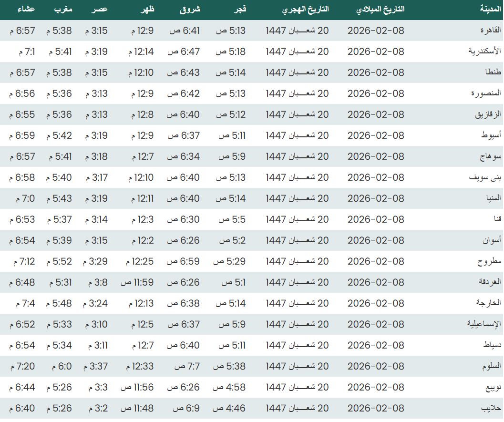Select the الغردقة city cell

click(x=490, y=282)
